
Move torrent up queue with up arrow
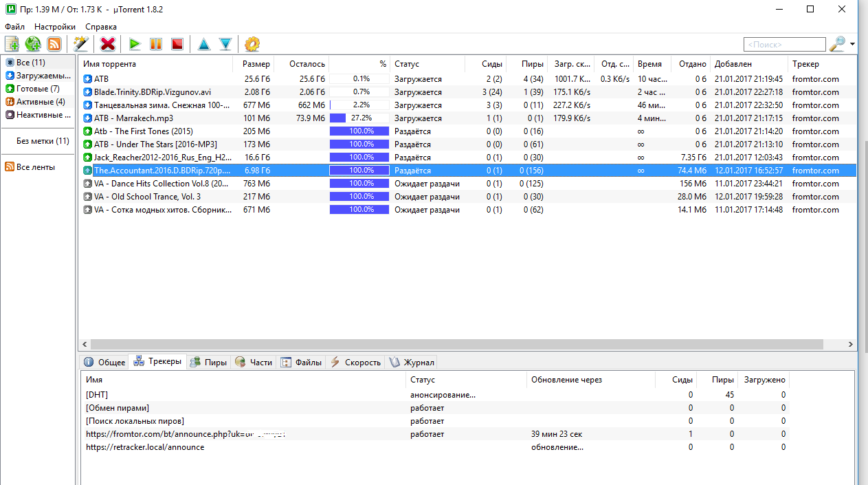pyautogui.click(x=203, y=44)
